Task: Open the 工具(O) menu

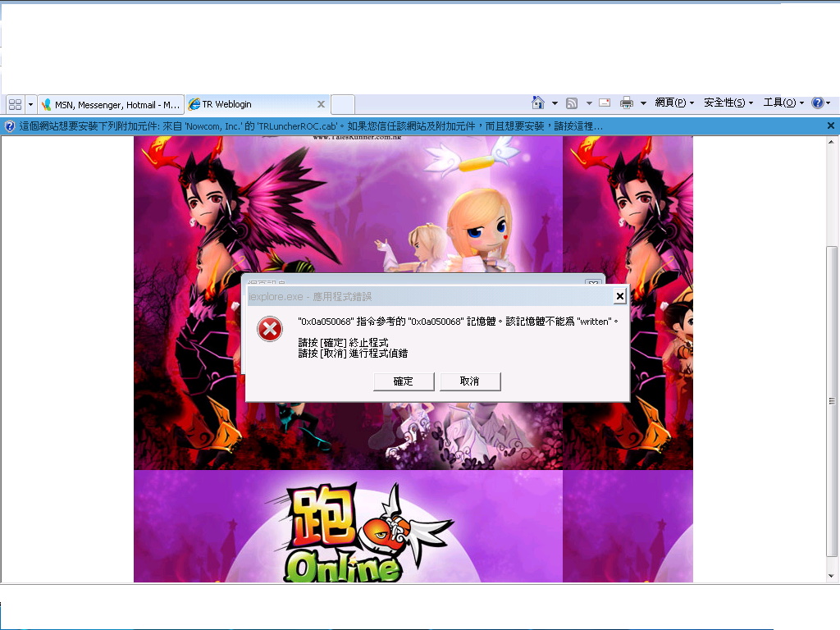Action: click(783, 103)
